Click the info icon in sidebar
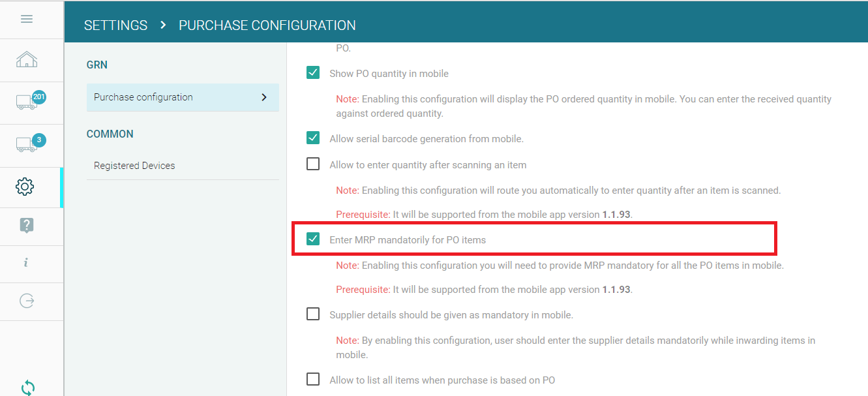Screen dimensions: 868x396 [x=26, y=263]
